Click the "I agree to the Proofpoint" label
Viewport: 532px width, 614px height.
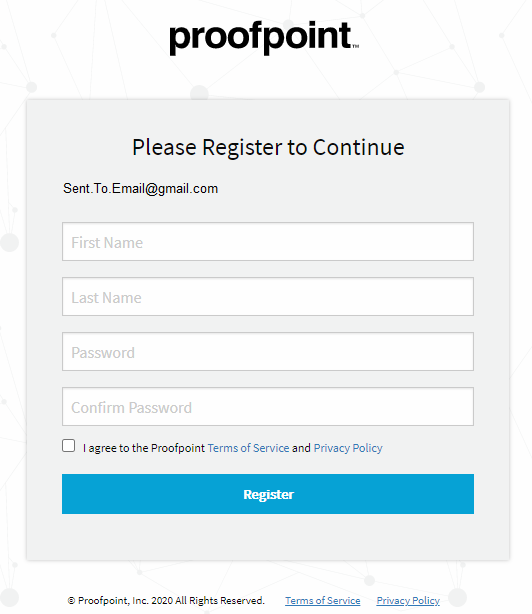(x=144, y=448)
